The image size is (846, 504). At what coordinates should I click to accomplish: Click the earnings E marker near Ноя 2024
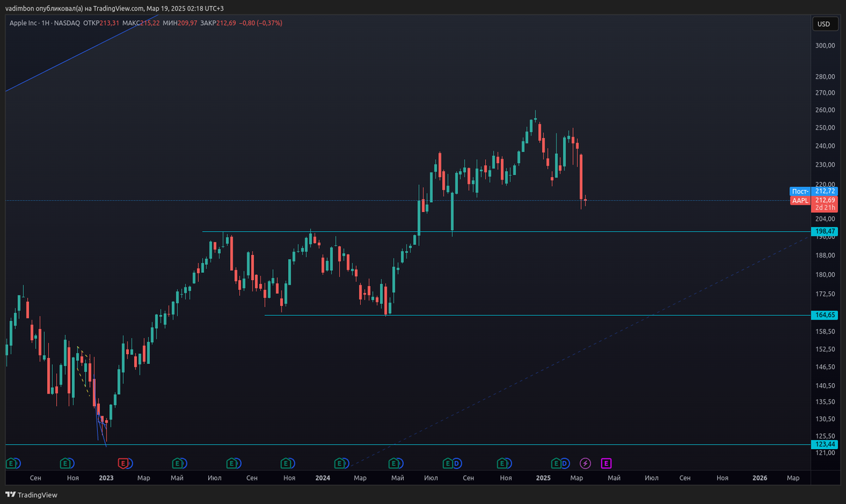[503, 463]
